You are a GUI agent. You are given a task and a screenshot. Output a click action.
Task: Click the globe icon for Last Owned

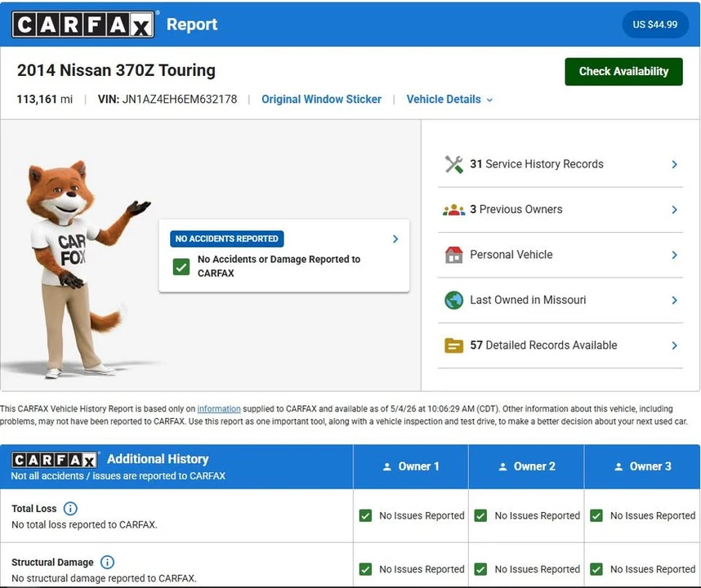[453, 301]
